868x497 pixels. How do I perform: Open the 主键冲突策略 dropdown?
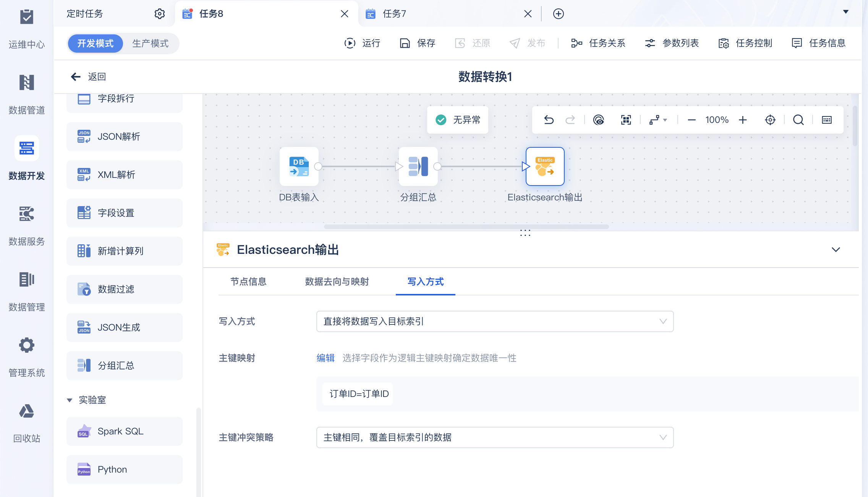click(494, 437)
